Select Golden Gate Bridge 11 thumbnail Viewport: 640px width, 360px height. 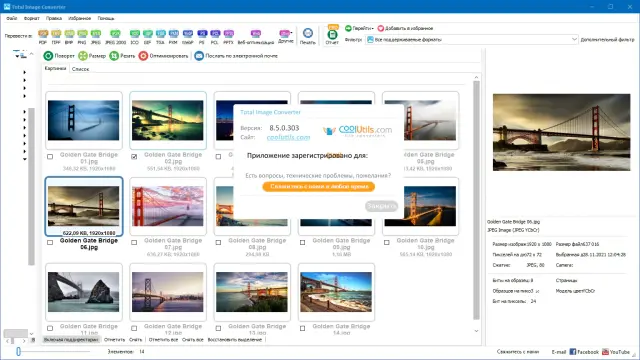coord(84,292)
